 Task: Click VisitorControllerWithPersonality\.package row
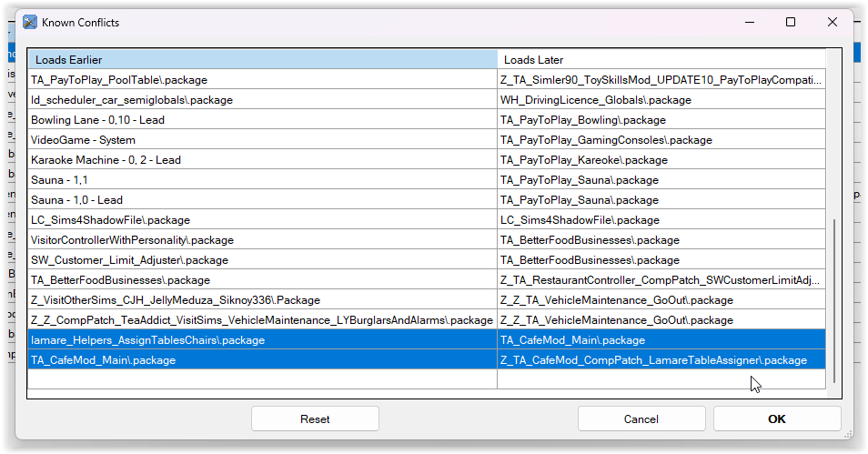[132, 240]
